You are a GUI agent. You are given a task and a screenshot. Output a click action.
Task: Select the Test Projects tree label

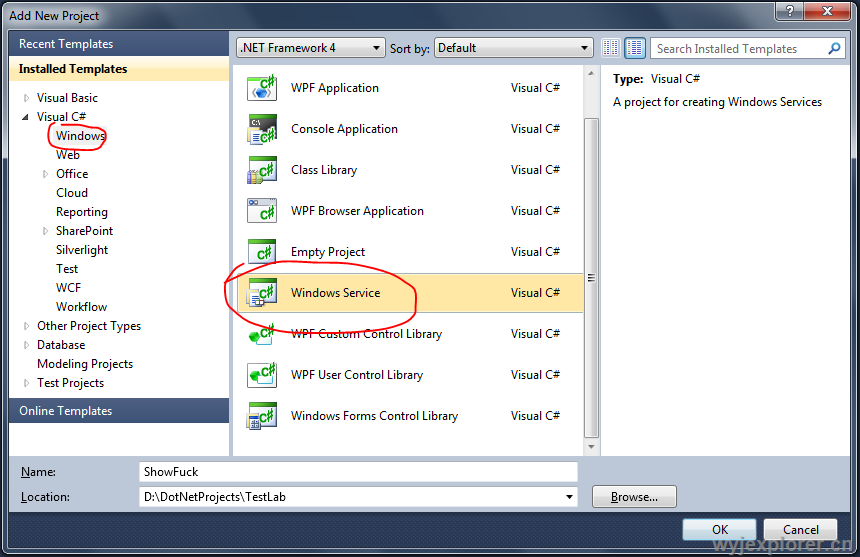(x=70, y=383)
